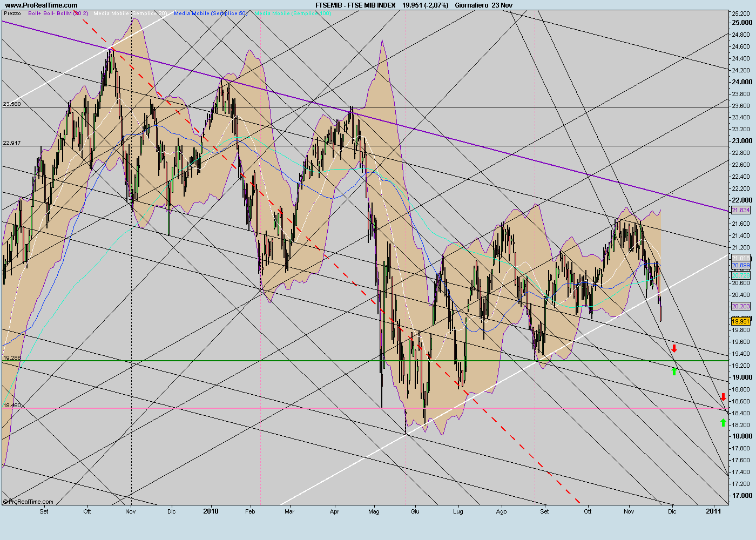The height and width of the screenshot is (540, 756).
Task: Click the 18.000 price axis label
Action: [742, 436]
